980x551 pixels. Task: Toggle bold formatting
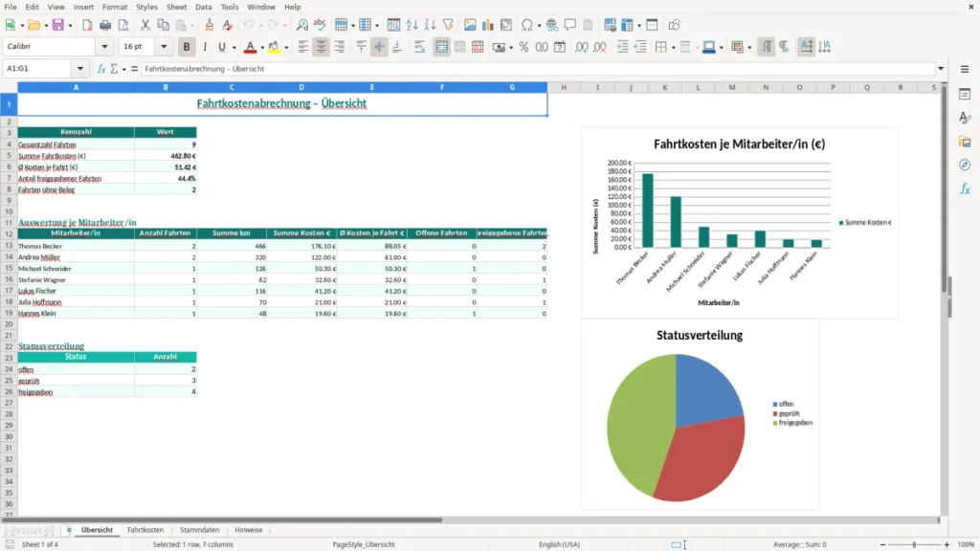[x=187, y=47]
